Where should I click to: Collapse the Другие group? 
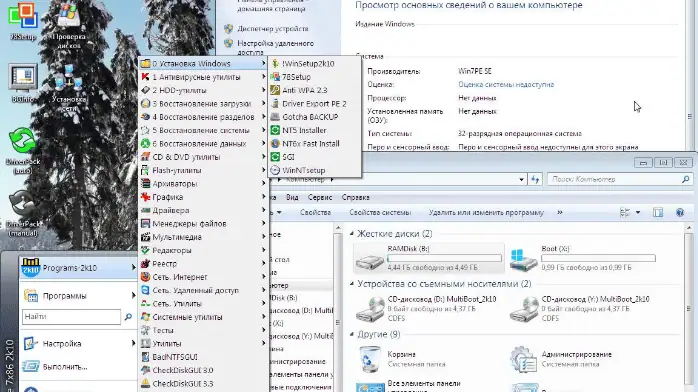click(x=352, y=334)
